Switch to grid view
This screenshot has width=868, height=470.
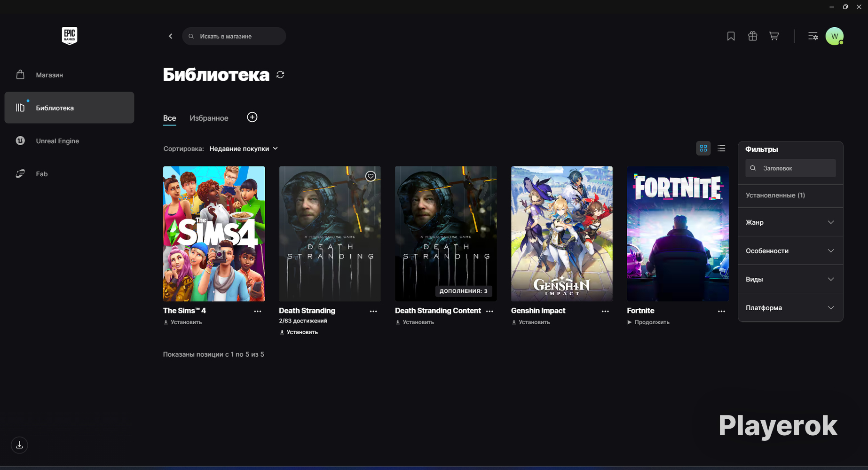[x=703, y=149]
